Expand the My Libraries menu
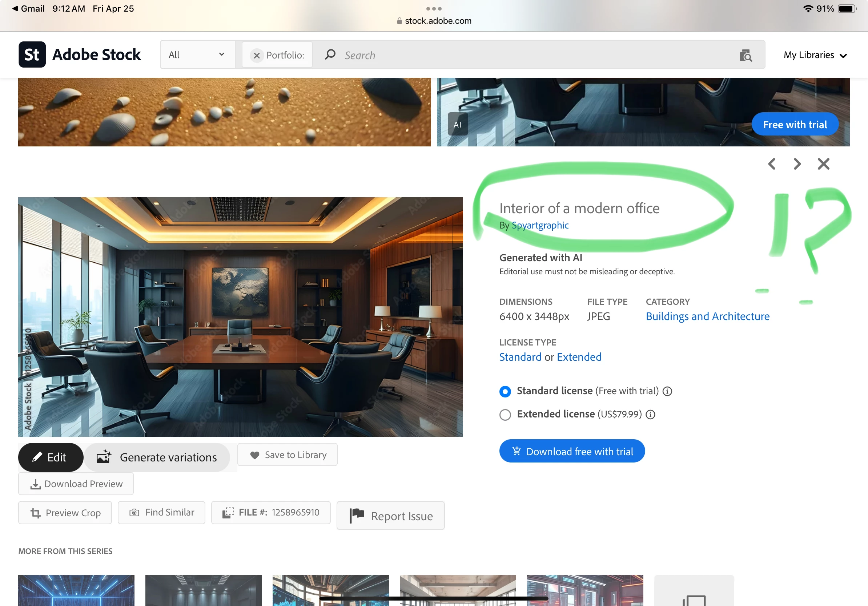This screenshot has height=606, width=868. tap(815, 55)
